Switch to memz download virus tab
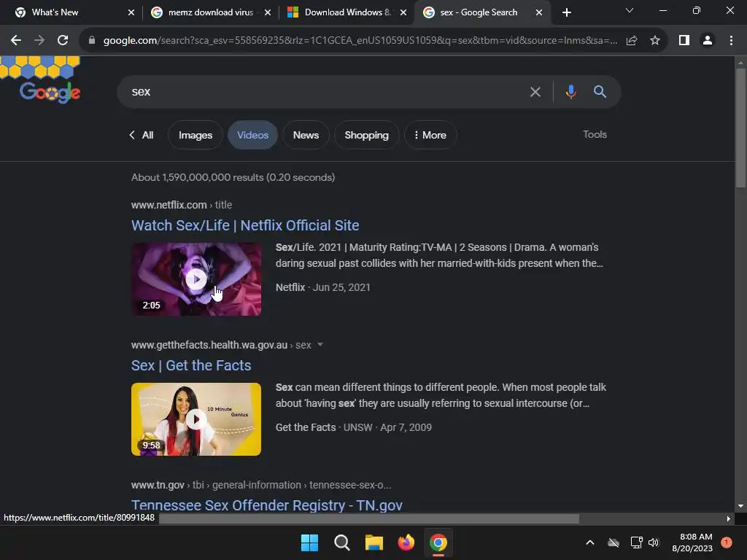 [x=211, y=12]
